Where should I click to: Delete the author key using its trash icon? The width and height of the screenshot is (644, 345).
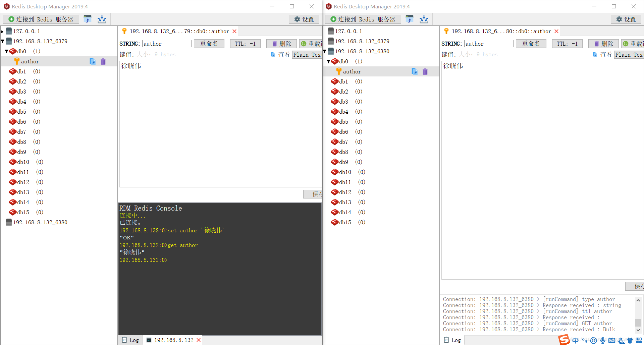coord(103,61)
